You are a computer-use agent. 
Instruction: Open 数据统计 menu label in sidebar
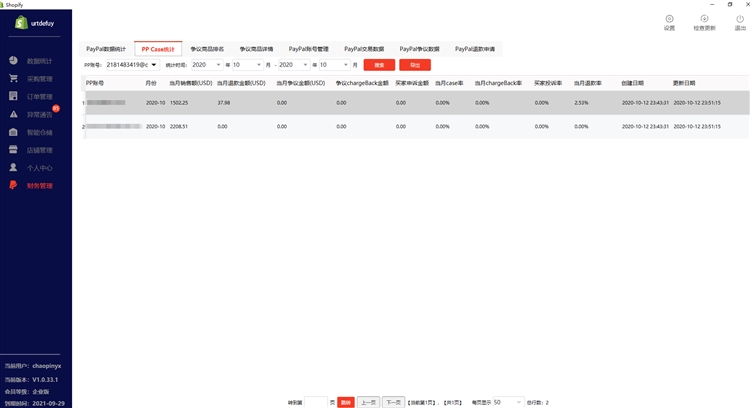coord(39,61)
